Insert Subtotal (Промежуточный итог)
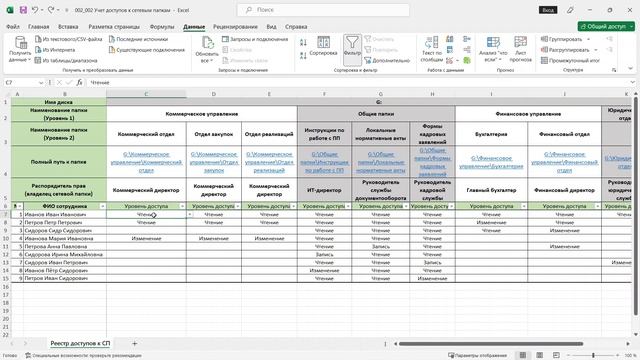Viewport: 640px width, 360px height. 570,60
